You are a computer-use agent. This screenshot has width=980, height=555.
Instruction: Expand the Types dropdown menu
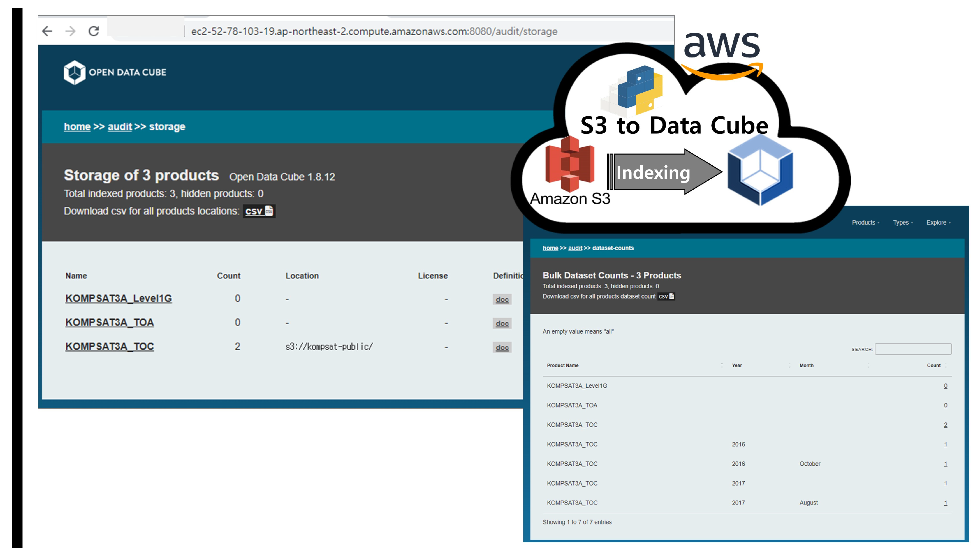coord(902,223)
